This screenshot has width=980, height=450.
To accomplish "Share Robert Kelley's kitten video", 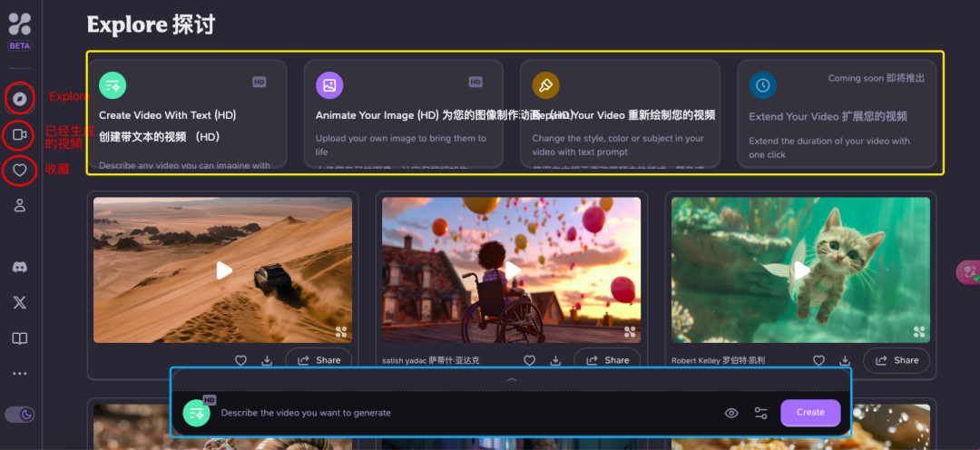I will (x=897, y=360).
